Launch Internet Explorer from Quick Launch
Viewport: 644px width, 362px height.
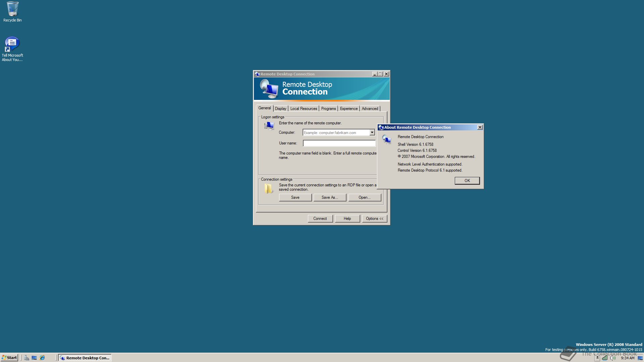pos(42,358)
